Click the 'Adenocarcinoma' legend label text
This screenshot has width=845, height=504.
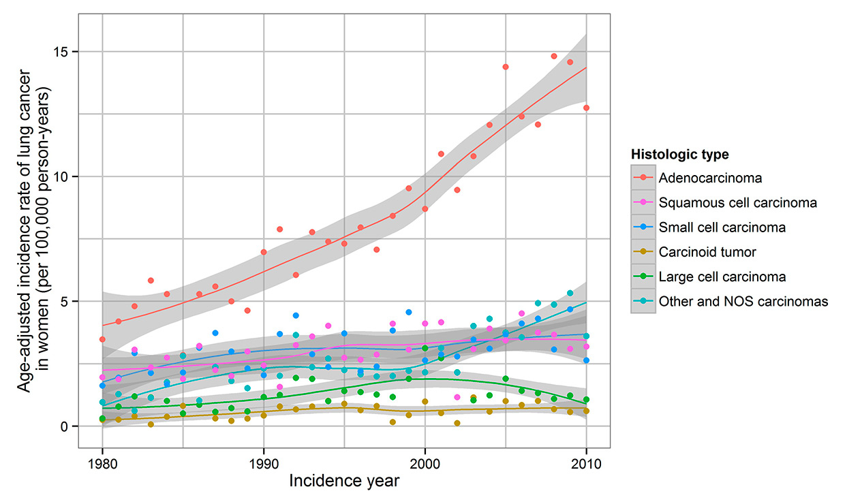[710, 178]
